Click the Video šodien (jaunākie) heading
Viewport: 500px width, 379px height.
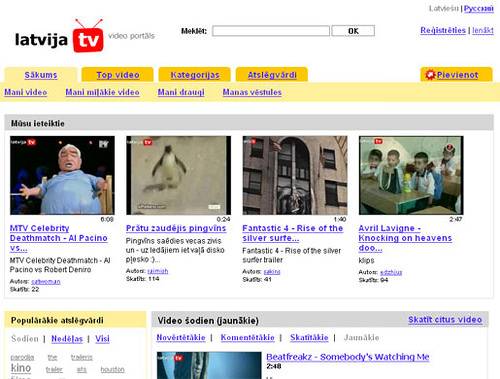pyautogui.click(x=208, y=321)
